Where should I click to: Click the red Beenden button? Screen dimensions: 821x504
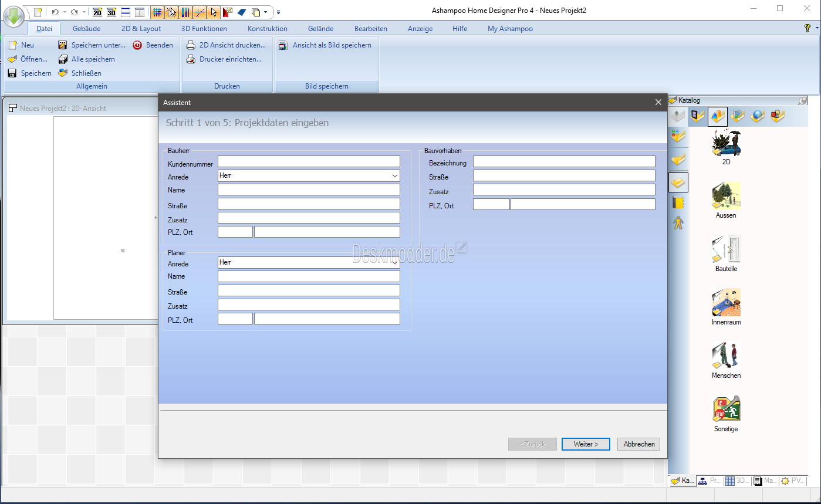(x=153, y=45)
